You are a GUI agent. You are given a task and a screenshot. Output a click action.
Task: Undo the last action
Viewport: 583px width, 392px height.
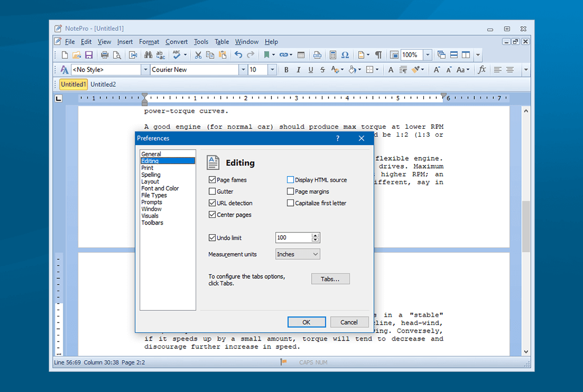(x=238, y=55)
